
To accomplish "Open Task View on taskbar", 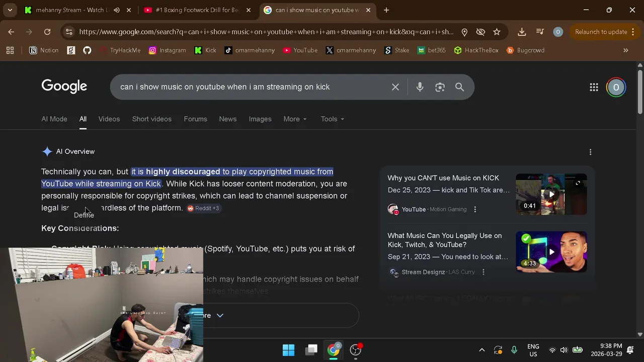I will pos(312,350).
